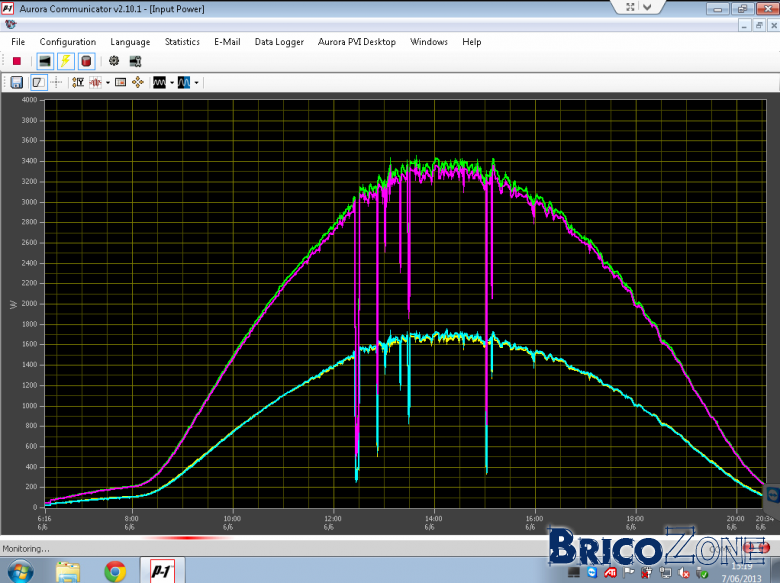Click the red stop monitoring button
The width and height of the screenshot is (780, 583).
coord(17,61)
